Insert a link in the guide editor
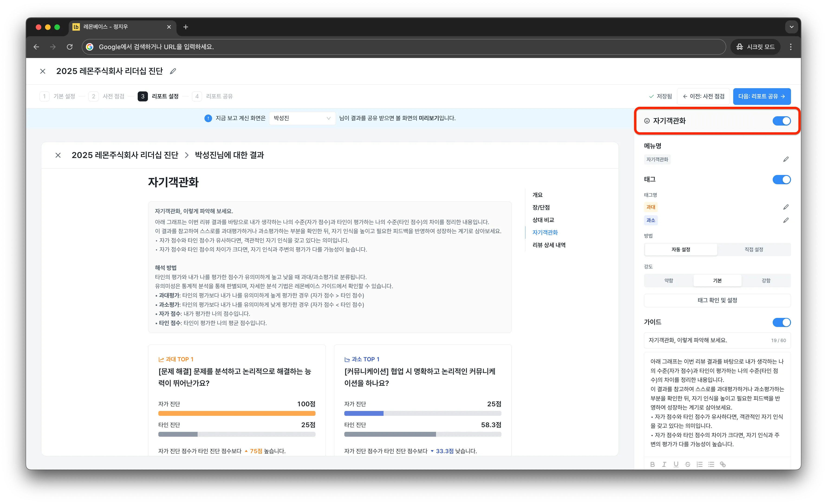The height and width of the screenshot is (504, 827). 723,464
